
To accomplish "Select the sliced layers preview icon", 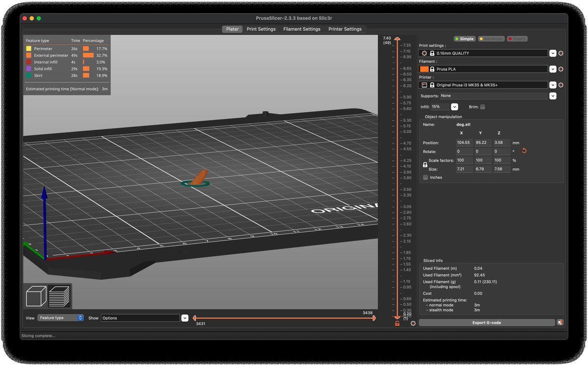I will 59,296.
